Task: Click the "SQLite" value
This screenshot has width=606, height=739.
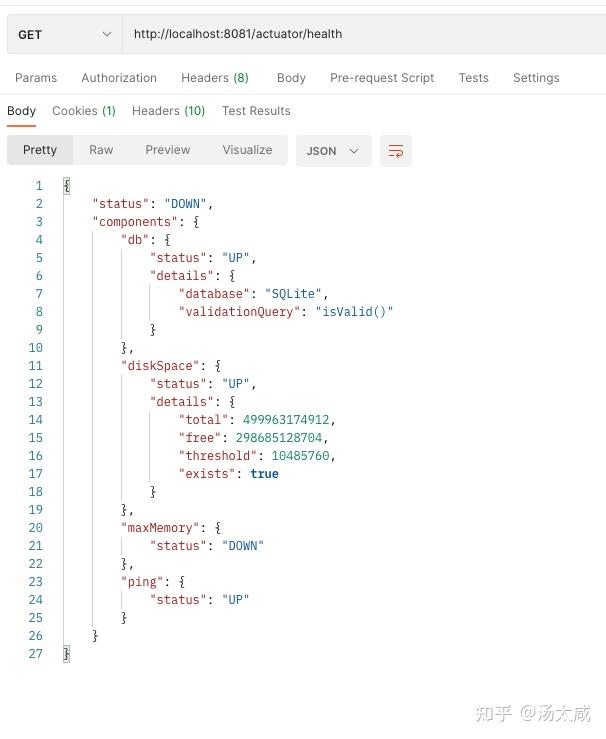Action: [x=293, y=294]
